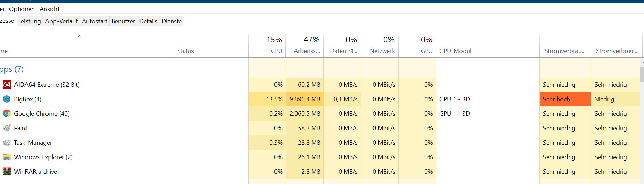This screenshot has height=184, width=644.
Task: Open the Ansicht menu
Action: click(x=50, y=9)
